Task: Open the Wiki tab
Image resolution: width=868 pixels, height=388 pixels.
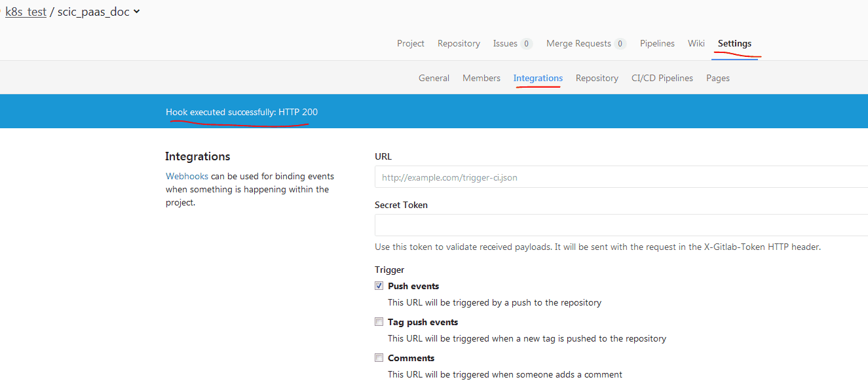Action: (x=696, y=43)
